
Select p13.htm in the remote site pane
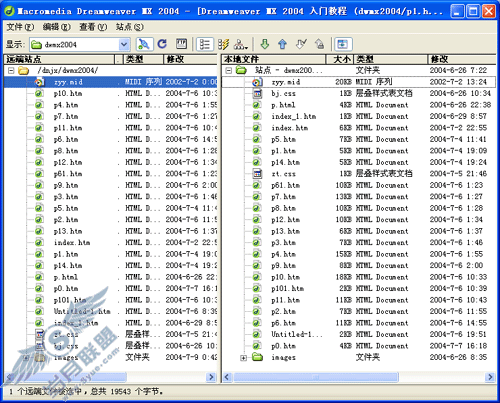68,231
